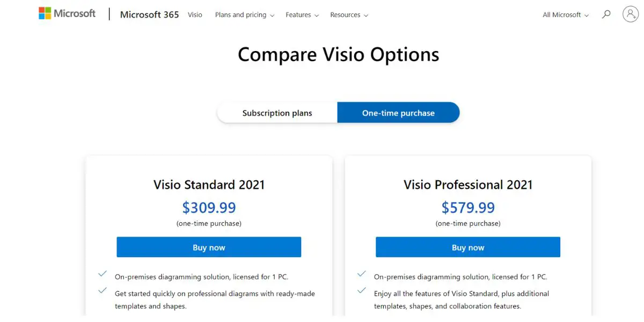
Task: Click first checkmark under Visio Standard 2021
Action: click(102, 274)
